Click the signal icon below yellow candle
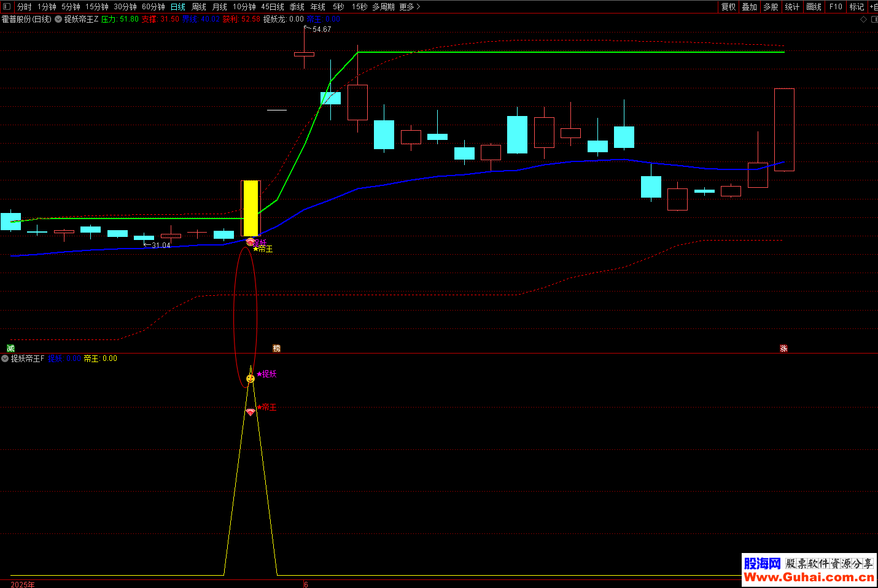The height and width of the screenshot is (588, 878). (250, 242)
